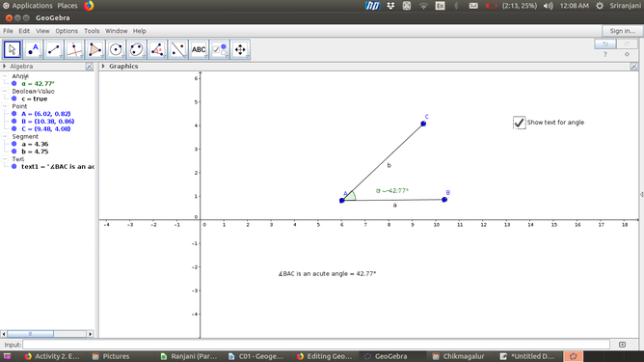Open the input help icon at bottom right
This screenshot has width=644, height=362.
pyautogui.click(x=622, y=345)
